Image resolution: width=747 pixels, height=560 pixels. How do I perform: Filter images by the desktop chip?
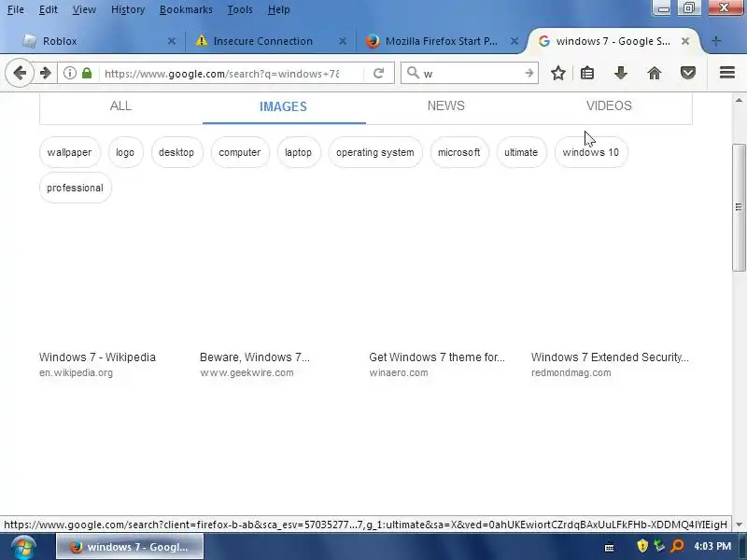(x=176, y=152)
